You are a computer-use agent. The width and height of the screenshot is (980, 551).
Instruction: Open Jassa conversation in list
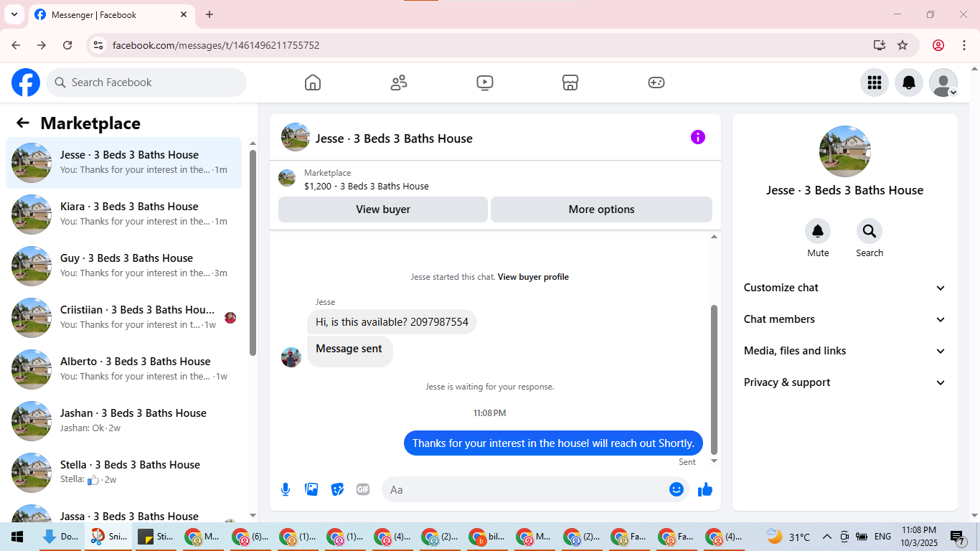click(x=124, y=511)
